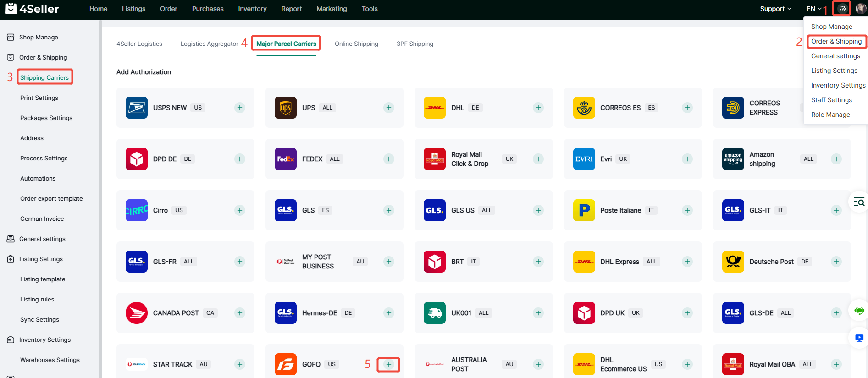This screenshot has width=868, height=378.
Task: Open the Inventory top menu
Action: tap(252, 9)
